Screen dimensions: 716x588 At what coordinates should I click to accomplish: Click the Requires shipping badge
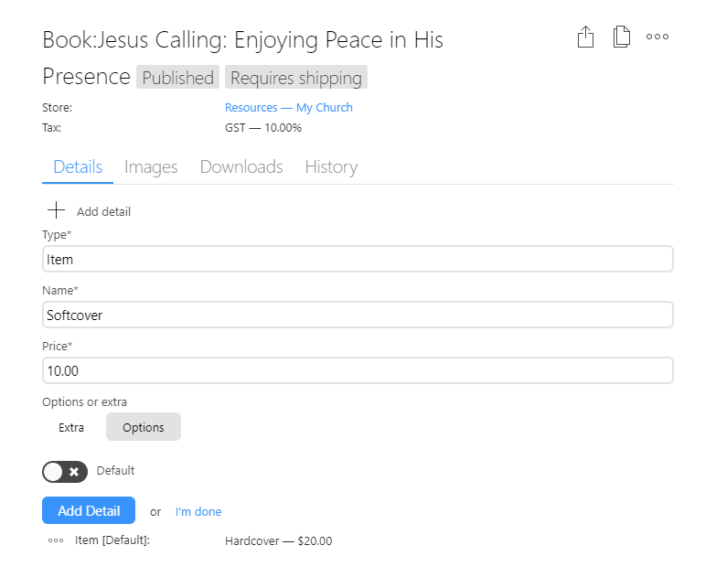coord(296,77)
